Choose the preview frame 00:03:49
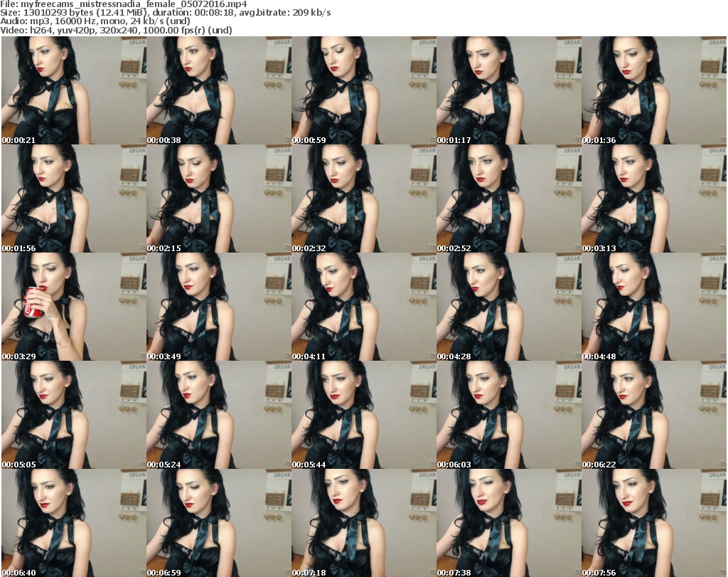The height and width of the screenshot is (577, 728). click(x=219, y=307)
